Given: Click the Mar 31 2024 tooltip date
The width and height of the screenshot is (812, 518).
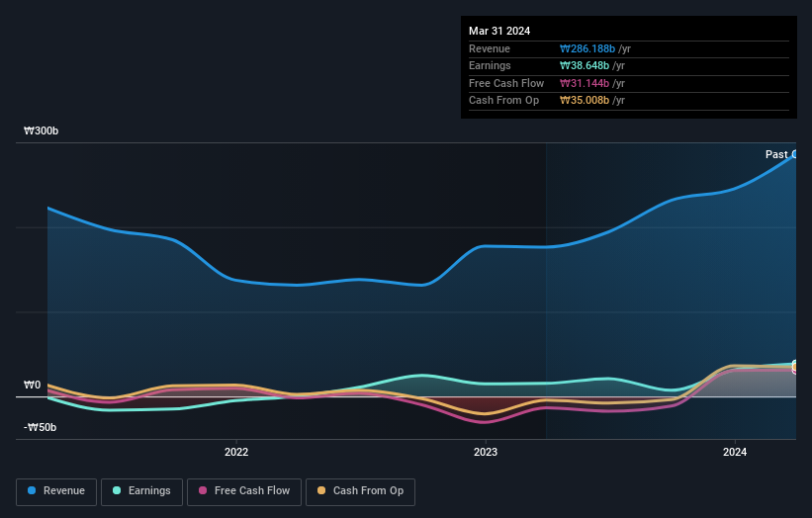Looking at the screenshot, I should 499,31.
